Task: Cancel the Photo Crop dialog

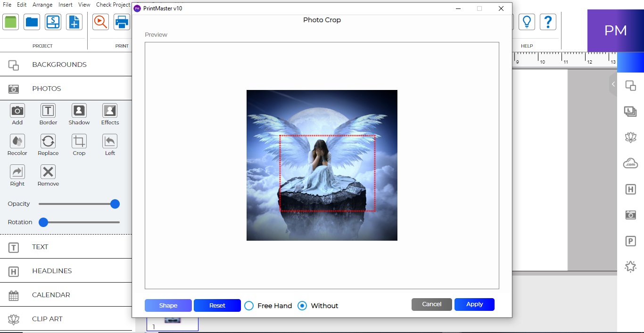Action: coord(432,304)
